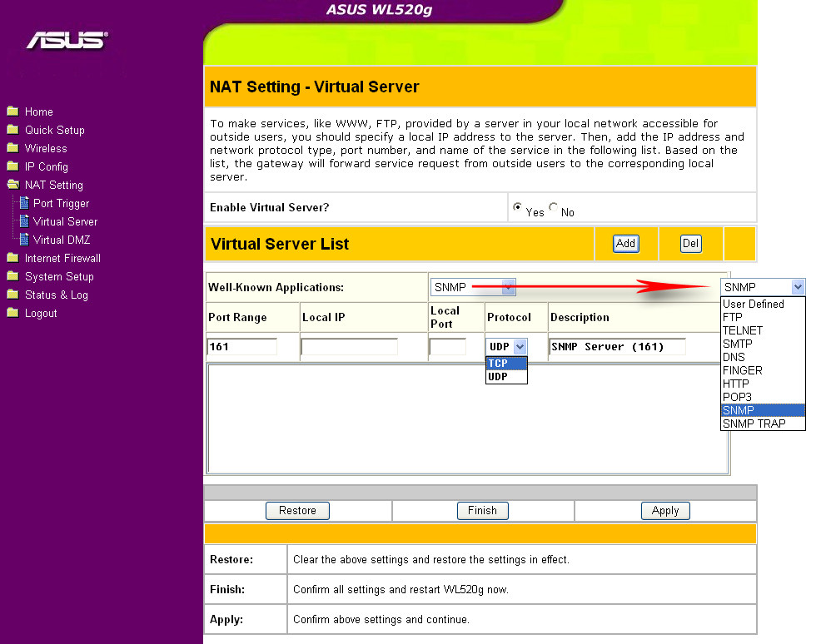Click the Add button
Viewport: 816px width, 644px height.
[x=625, y=244]
